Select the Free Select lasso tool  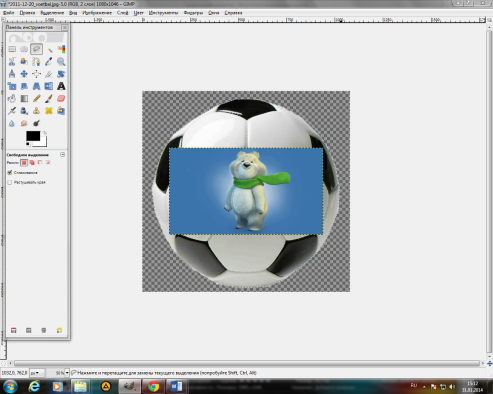click(36, 49)
